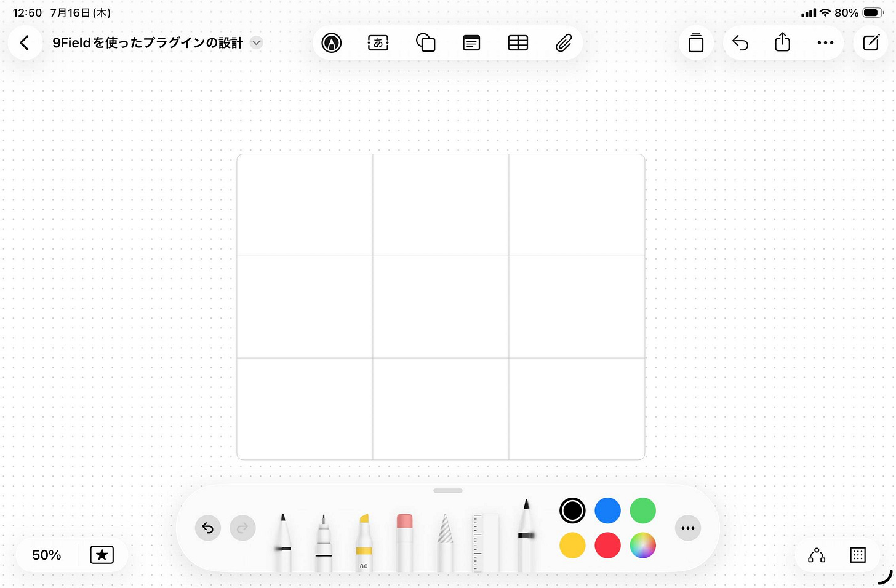Select the top-left cell of the grid
The width and height of the screenshot is (896, 588).
point(305,205)
